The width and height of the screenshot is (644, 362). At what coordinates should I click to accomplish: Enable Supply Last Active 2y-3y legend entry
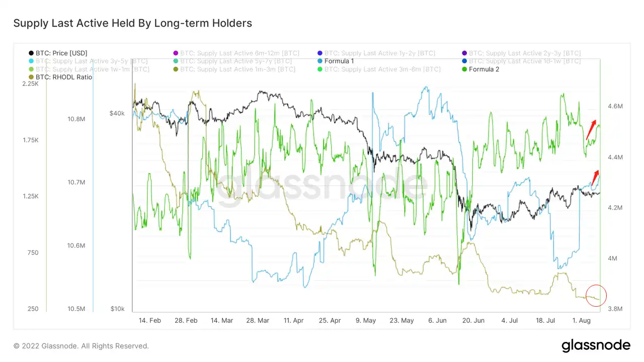(x=521, y=53)
